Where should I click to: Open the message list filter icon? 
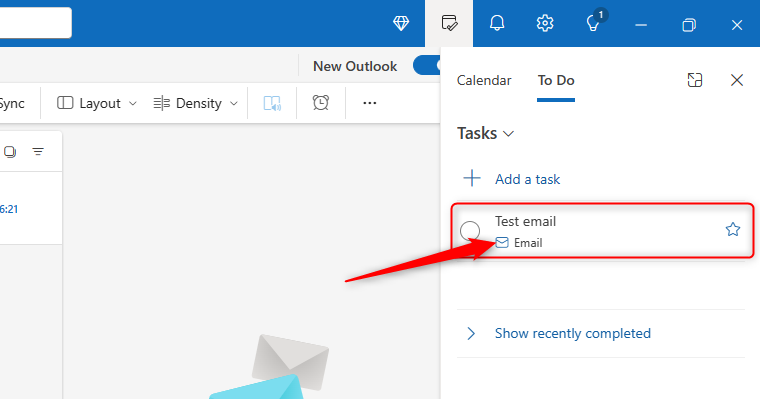38,152
